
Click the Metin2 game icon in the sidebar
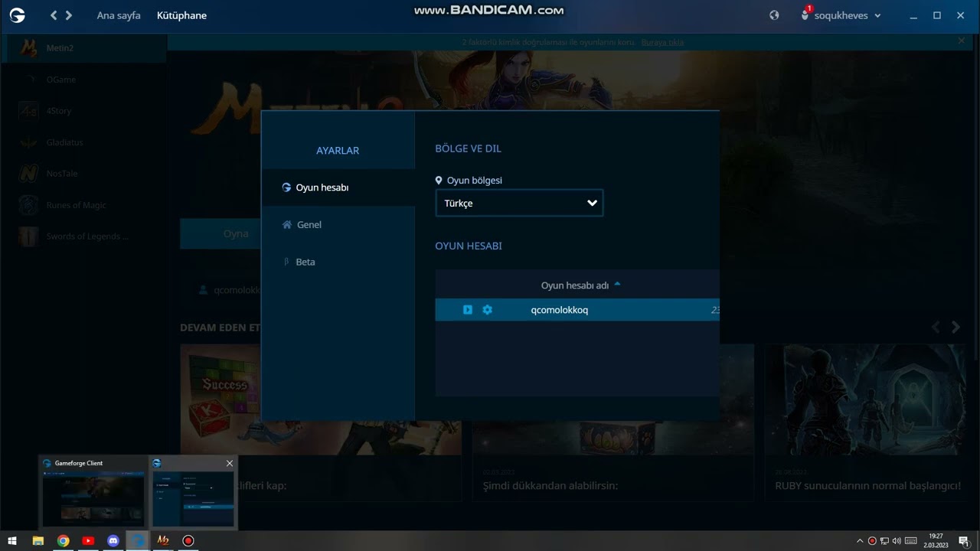click(28, 48)
